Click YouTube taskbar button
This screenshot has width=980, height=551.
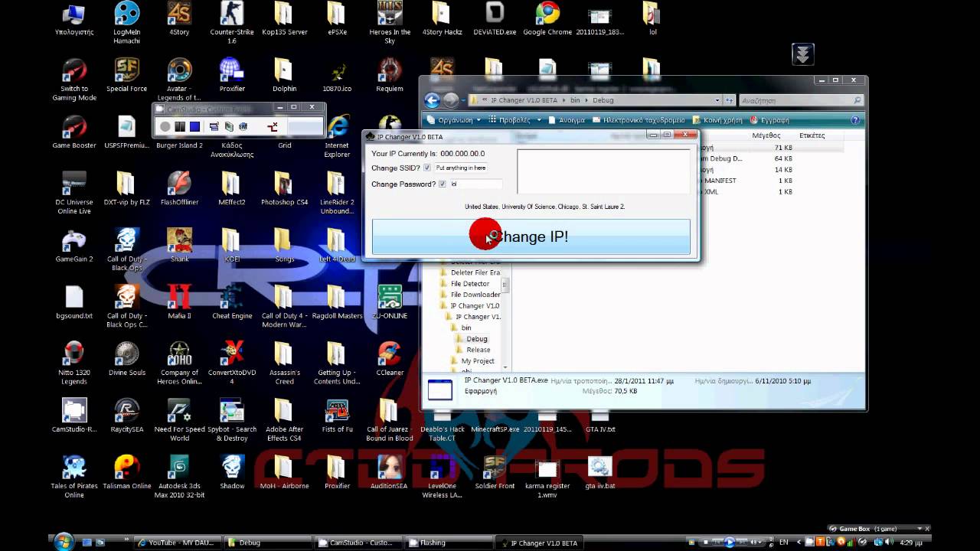(178, 543)
